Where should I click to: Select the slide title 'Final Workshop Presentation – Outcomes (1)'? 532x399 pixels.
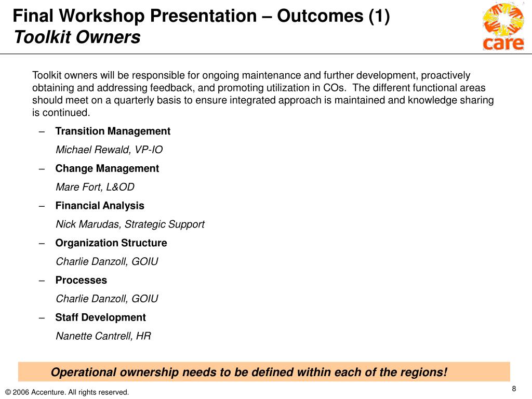pos(201,16)
